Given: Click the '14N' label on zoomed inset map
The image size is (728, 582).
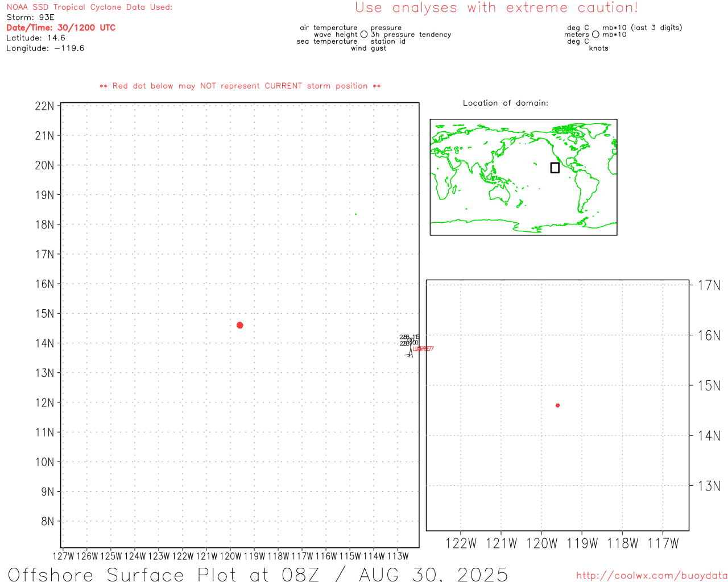Looking at the screenshot, I should coord(709,436).
